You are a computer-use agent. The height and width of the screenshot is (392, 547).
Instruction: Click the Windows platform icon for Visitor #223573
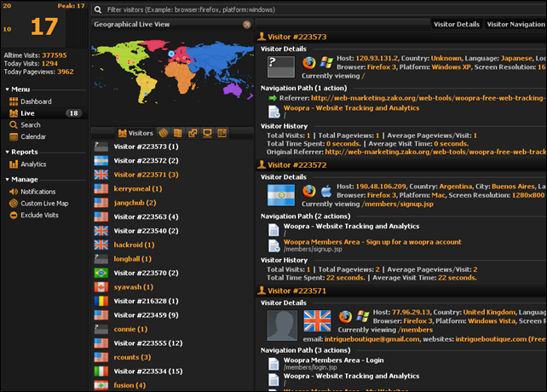pyautogui.click(x=326, y=63)
